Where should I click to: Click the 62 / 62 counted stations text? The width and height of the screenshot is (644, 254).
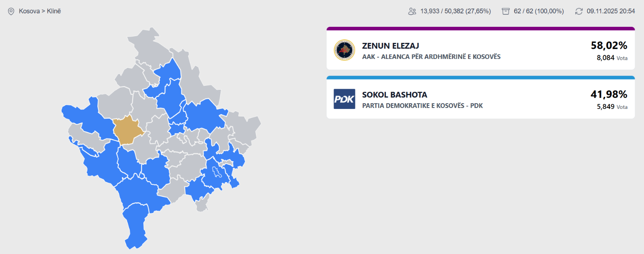pos(539,11)
